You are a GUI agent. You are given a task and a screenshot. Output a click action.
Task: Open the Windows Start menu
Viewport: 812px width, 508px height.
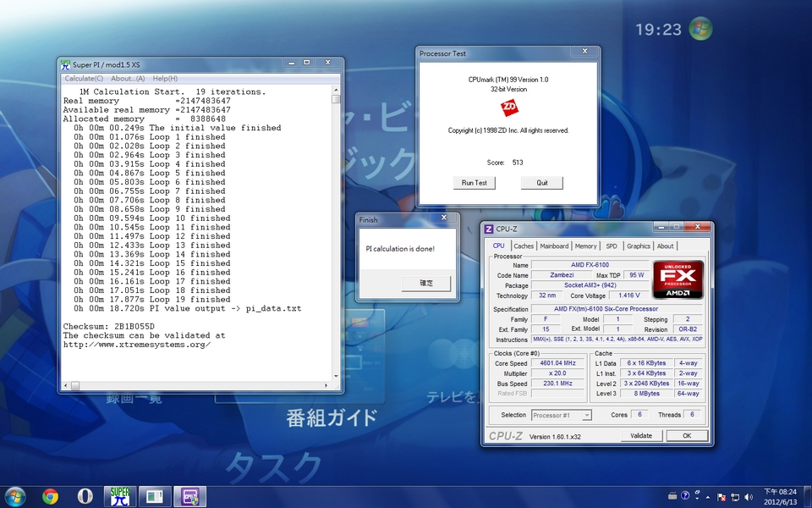point(14,497)
